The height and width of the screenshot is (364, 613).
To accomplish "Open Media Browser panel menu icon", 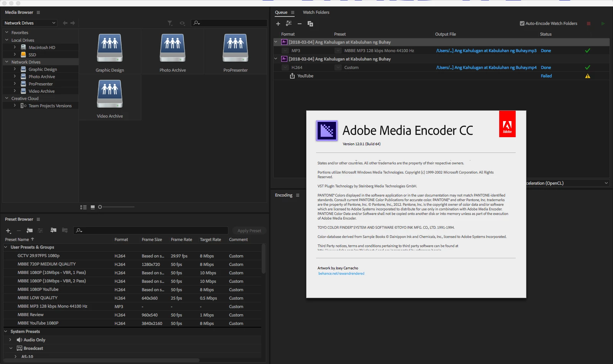I will (x=38, y=13).
